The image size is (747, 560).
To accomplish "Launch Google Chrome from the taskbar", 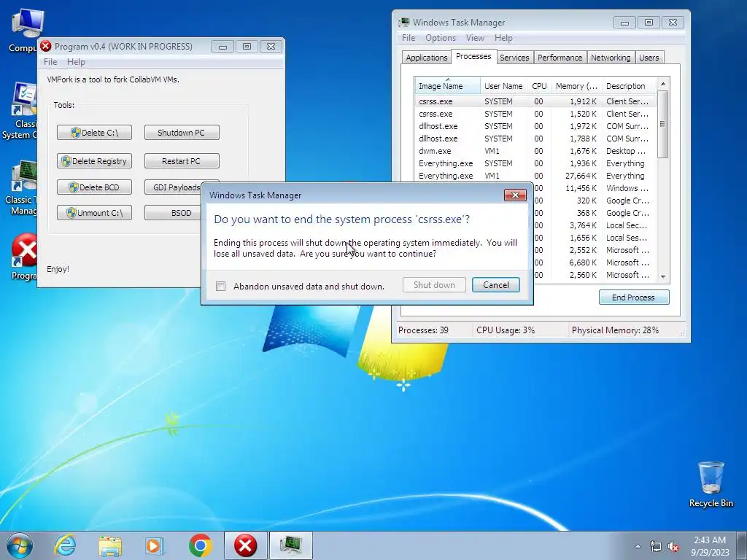I will coord(200,545).
